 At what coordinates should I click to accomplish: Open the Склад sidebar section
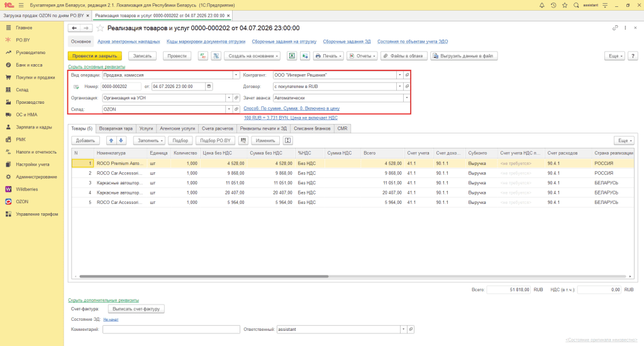click(22, 89)
